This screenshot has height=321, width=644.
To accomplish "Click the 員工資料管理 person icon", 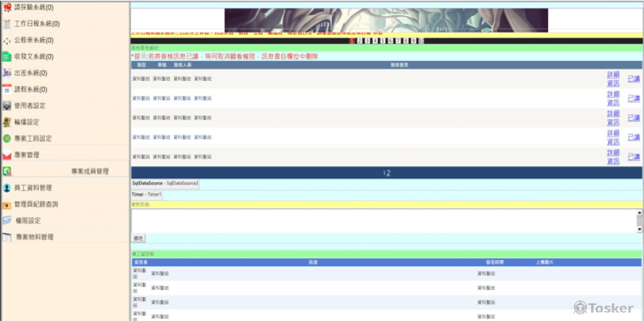I will 7,188.
